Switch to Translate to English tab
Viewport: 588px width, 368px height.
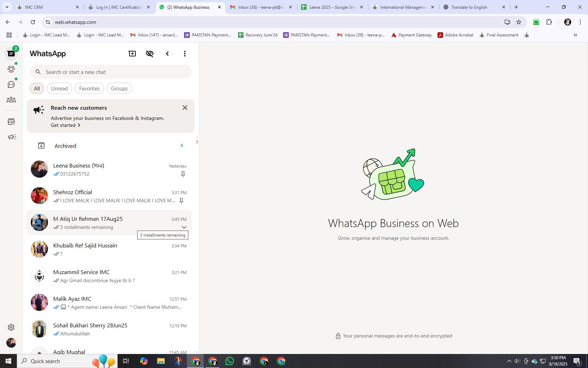[x=474, y=7]
